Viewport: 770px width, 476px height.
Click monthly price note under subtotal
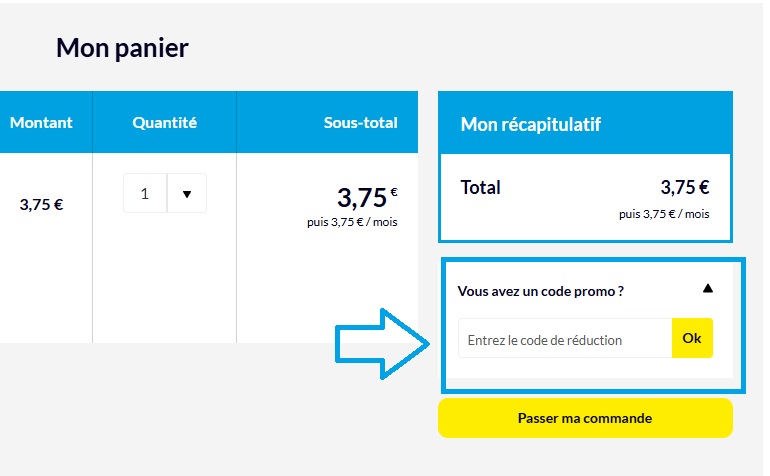click(352, 222)
